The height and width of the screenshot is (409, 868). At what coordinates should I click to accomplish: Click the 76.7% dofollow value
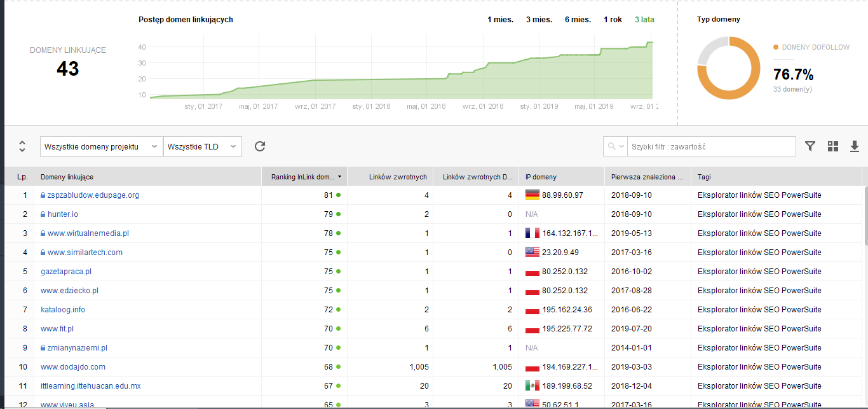(793, 74)
